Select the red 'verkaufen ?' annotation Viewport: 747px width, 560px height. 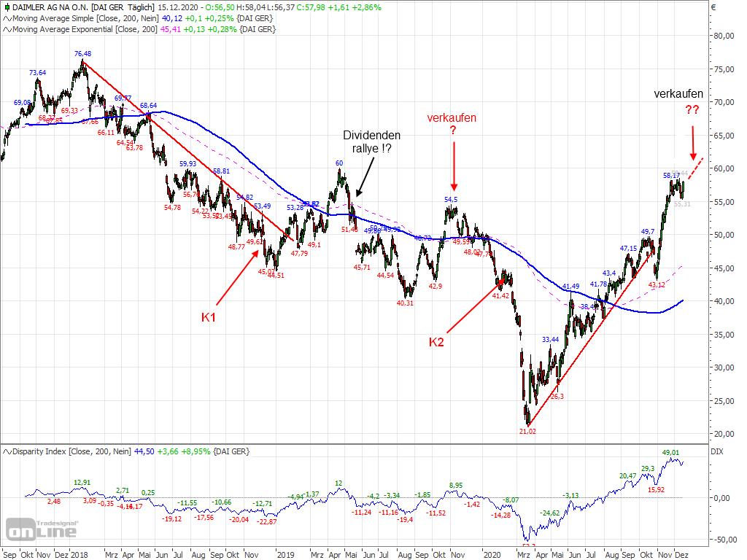(x=452, y=123)
